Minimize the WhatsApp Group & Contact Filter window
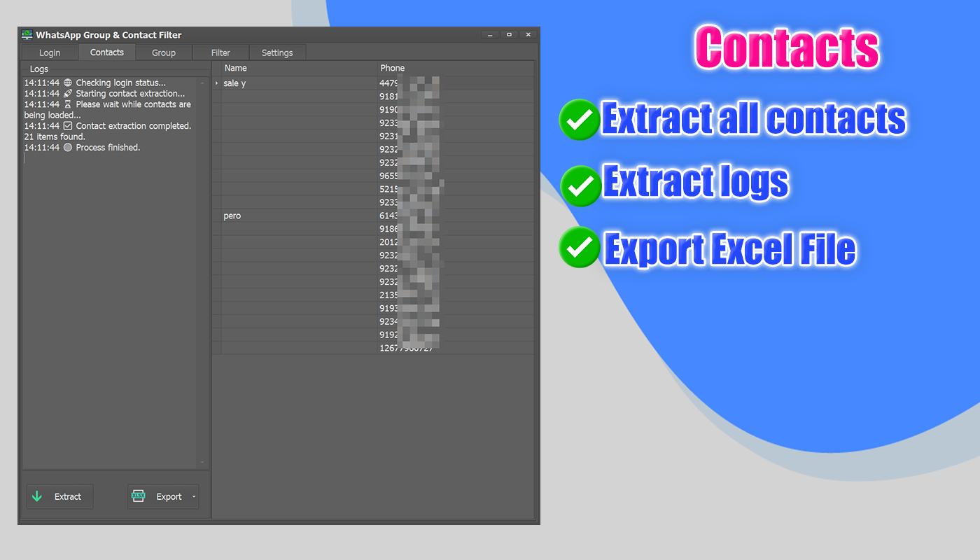The image size is (980, 560). click(490, 35)
